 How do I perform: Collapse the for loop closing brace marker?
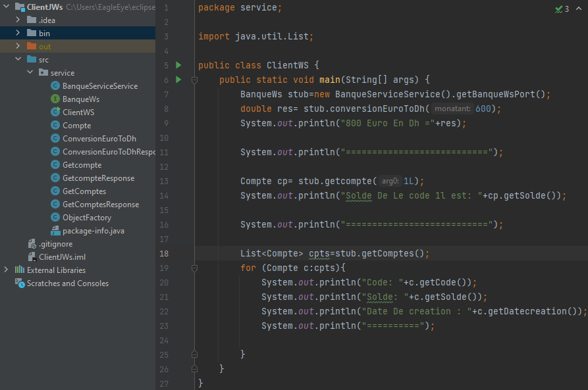(194, 354)
